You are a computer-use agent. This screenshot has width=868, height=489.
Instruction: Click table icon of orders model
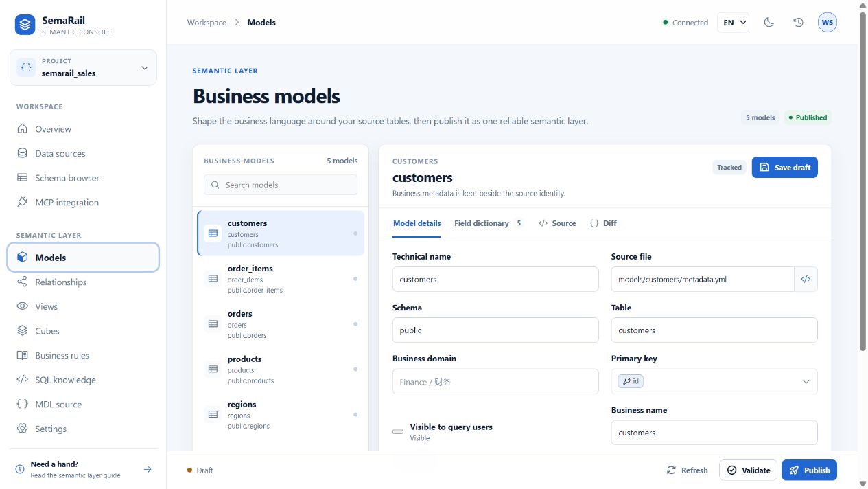(213, 324)
